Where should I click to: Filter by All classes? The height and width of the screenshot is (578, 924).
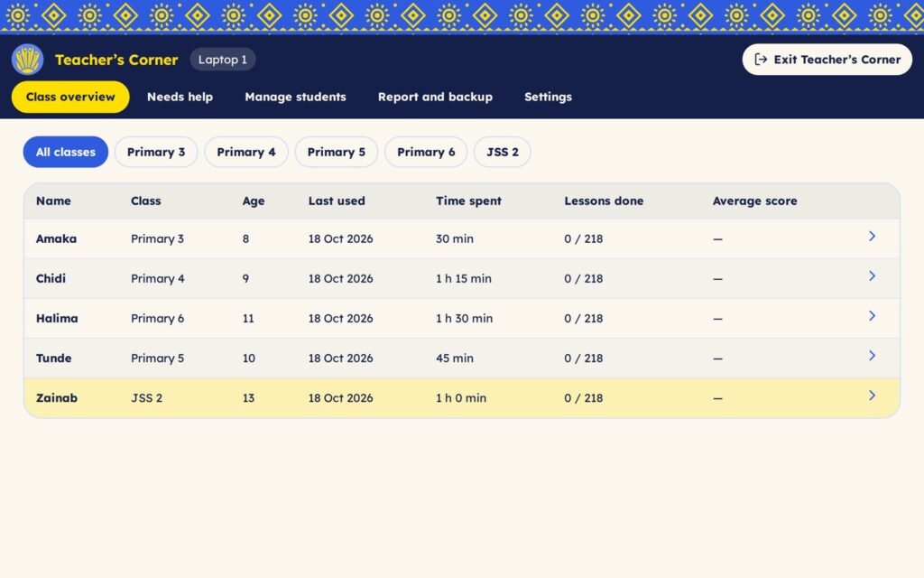[x=65, y=152]
